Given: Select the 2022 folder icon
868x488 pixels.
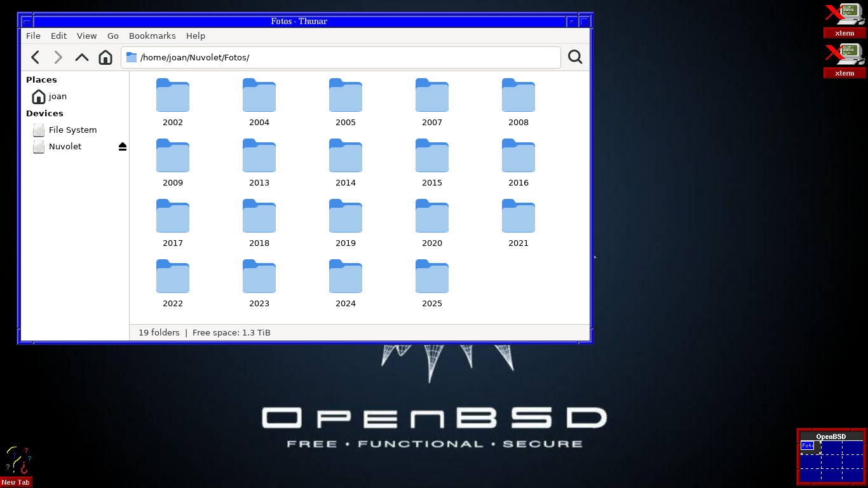Looking at the screenshot, I should 173,276.
